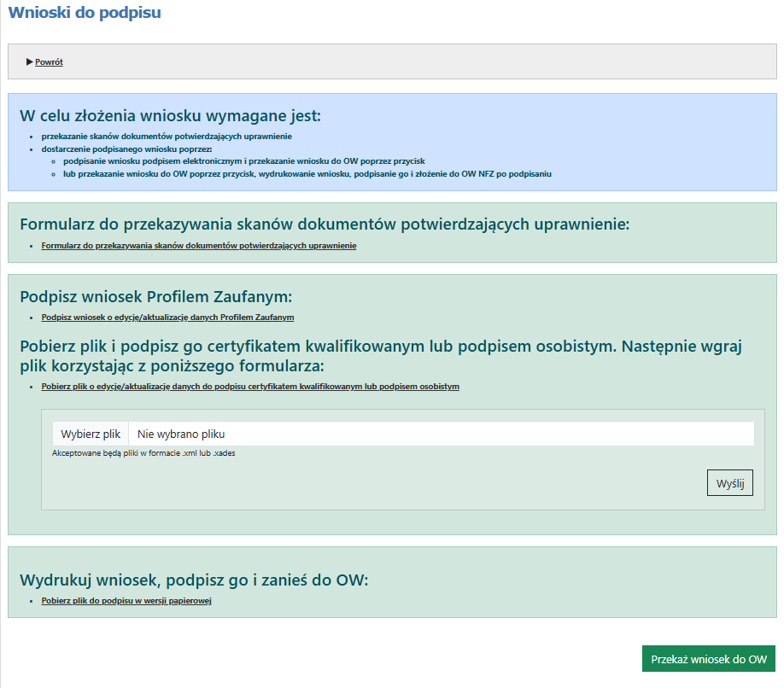Open the Podpisz wniosek Profilem Zaufanym link
Screen dimensions: 784x688
click(167, 318)
